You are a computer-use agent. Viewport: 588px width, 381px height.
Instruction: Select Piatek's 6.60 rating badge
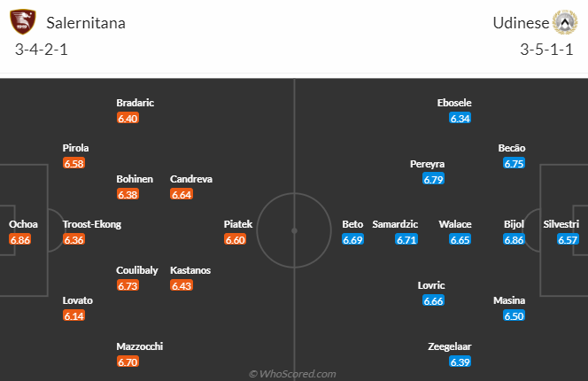pyautogui.click(x=236, y=239)
